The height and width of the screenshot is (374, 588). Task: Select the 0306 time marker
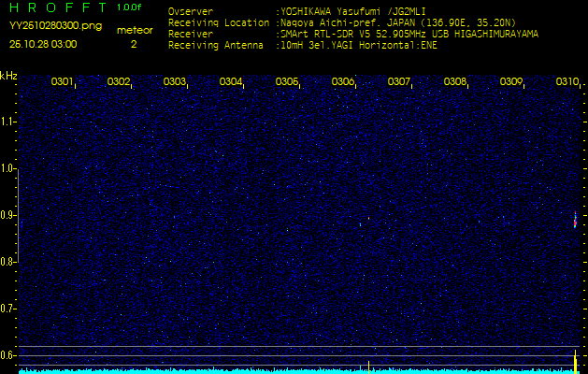click(x=343, y=82)
